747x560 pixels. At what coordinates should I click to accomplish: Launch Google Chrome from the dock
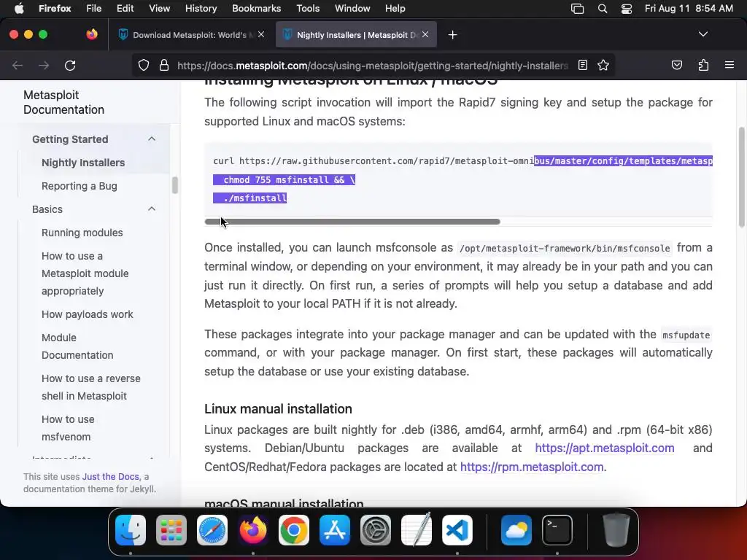pyautogui.click(x=294, y=530)
